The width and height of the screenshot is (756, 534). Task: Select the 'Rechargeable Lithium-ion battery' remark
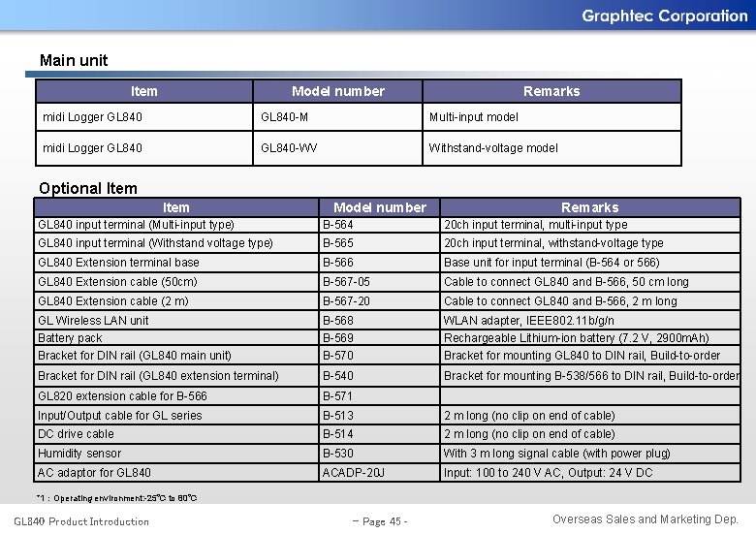click(x=576, y=338)
